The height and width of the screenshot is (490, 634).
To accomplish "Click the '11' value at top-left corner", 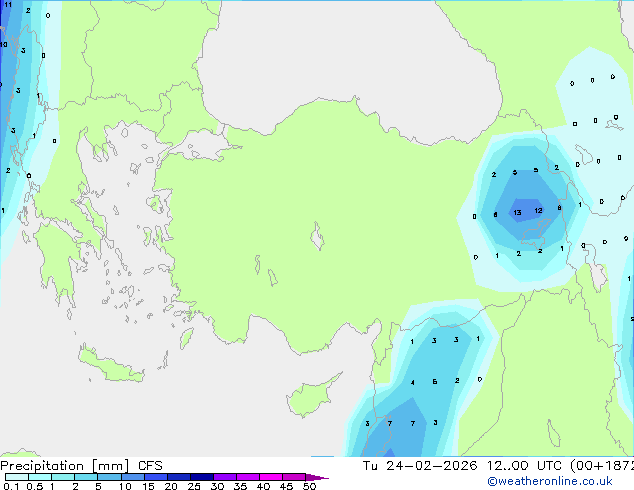I will [x=8, y=5].
